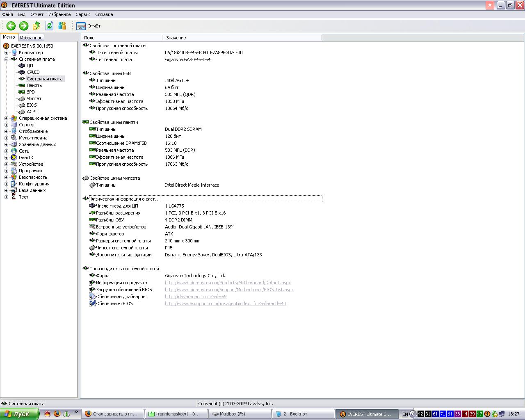Click the Память memory icon
525x420 pixels.
[x=22, y=85]
